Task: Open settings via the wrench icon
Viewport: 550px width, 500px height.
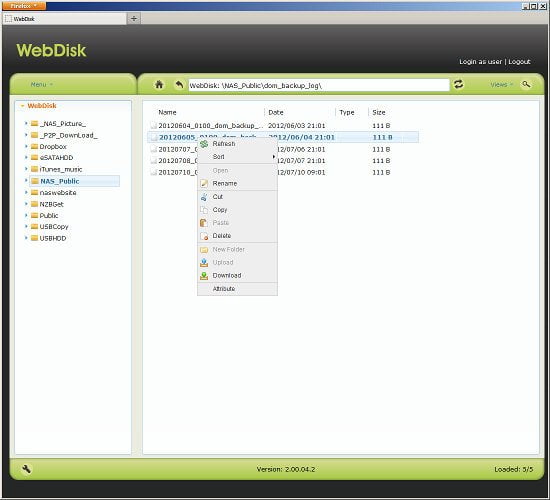Action: [x=26, y=469]
